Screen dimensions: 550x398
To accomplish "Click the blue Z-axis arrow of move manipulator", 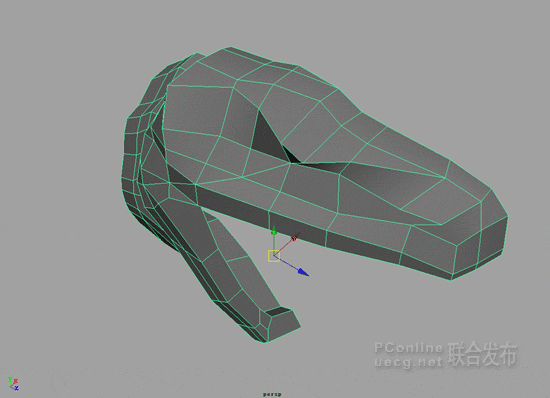I will pyautogui.click(x=304, y=272).
